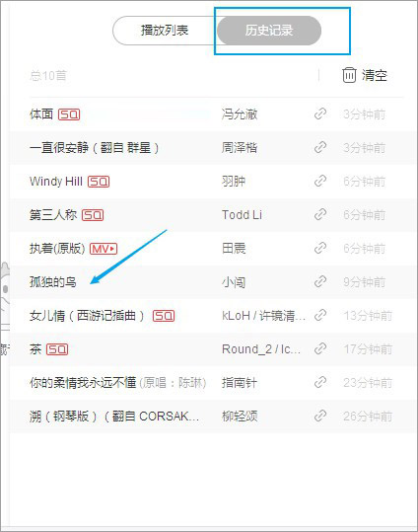Click the link icon for 体面
This screenshot has width=418, height=532.
(320, 114)
